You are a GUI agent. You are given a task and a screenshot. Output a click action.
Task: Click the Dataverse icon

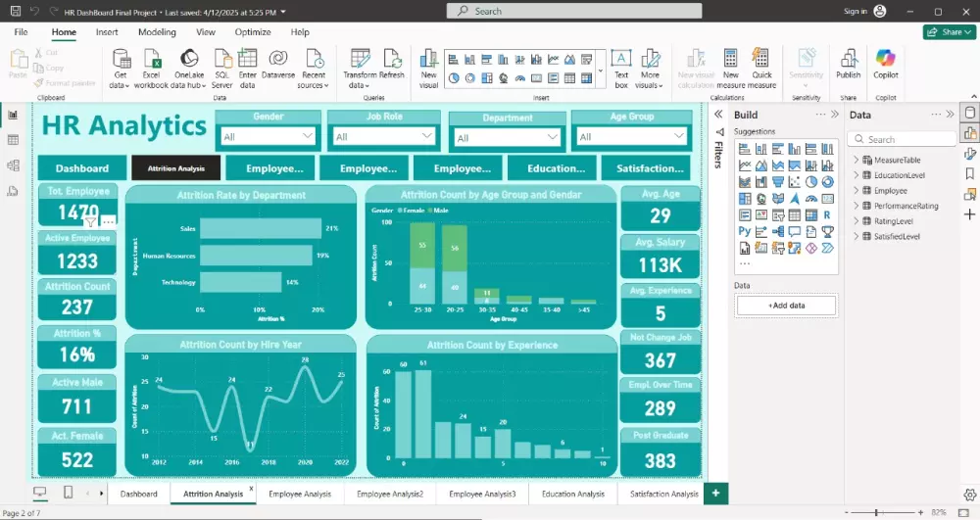coord(278,60)
